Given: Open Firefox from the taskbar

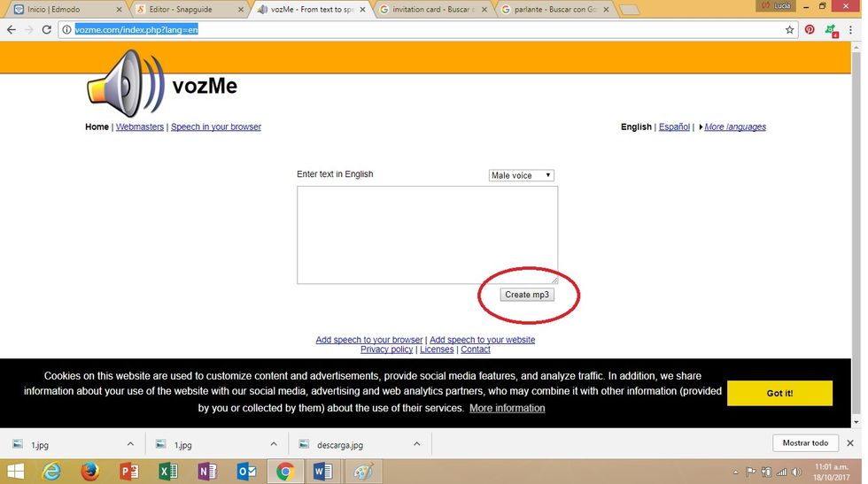Looking at the screenshot, I should pyautogui.click(x=89, y=472).
